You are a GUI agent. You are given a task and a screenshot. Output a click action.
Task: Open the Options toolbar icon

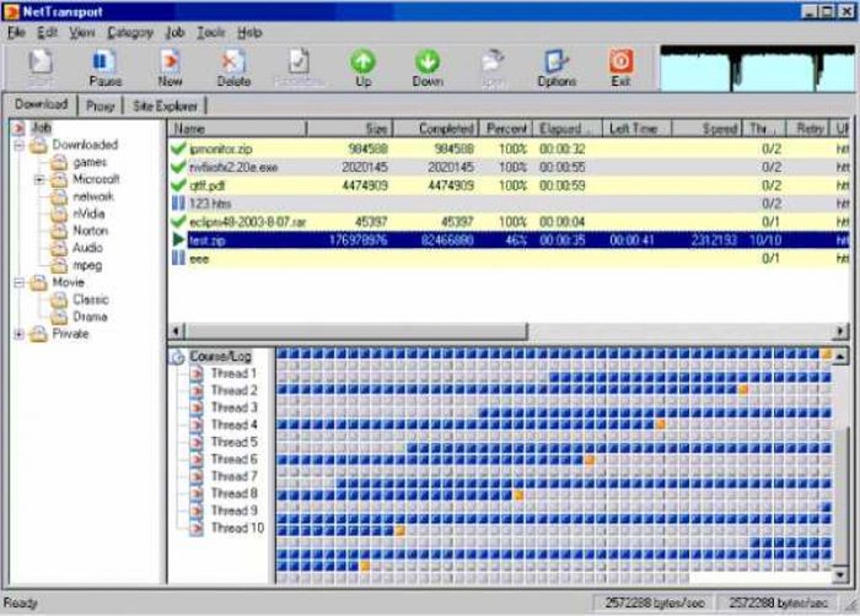point(556,67)
